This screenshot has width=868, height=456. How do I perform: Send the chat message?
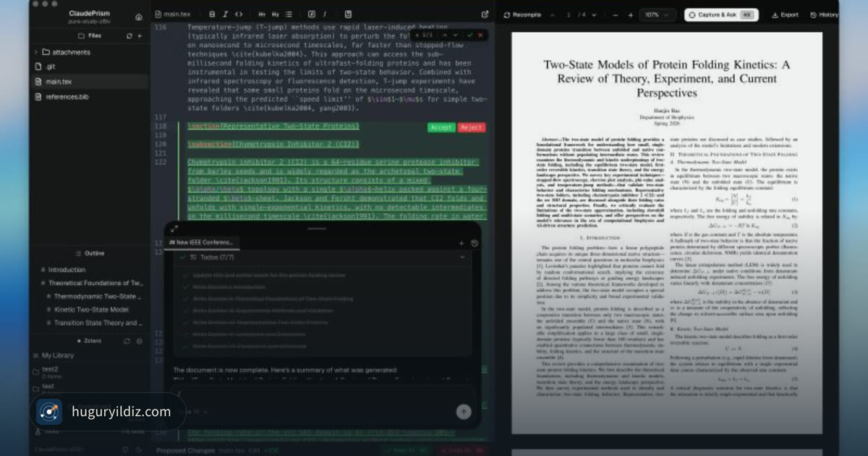click(x=464, y=411)
